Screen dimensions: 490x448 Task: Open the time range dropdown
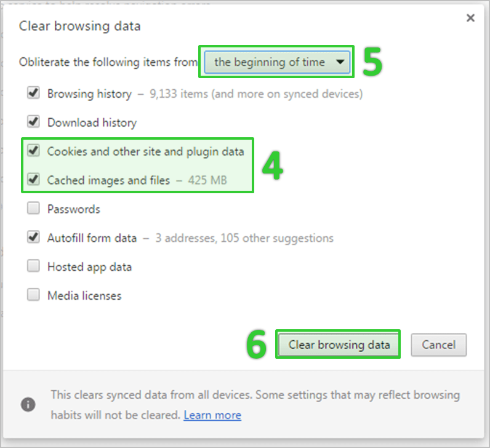coord(276,62)
